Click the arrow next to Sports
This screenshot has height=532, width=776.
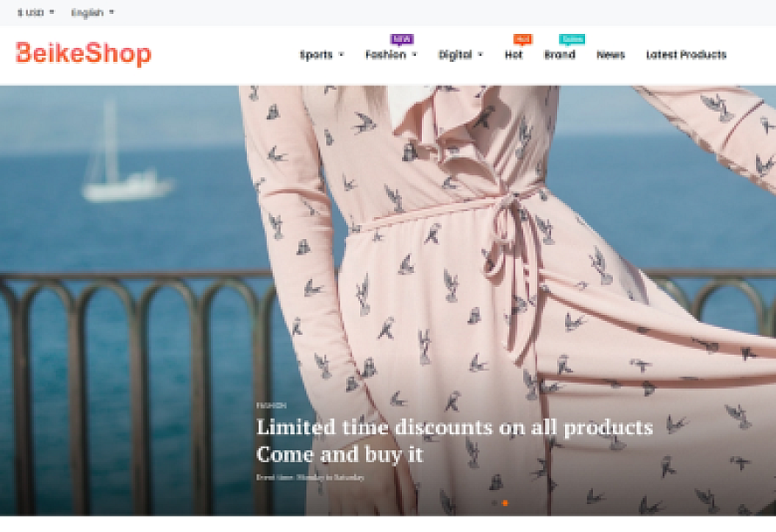(341, 54)
